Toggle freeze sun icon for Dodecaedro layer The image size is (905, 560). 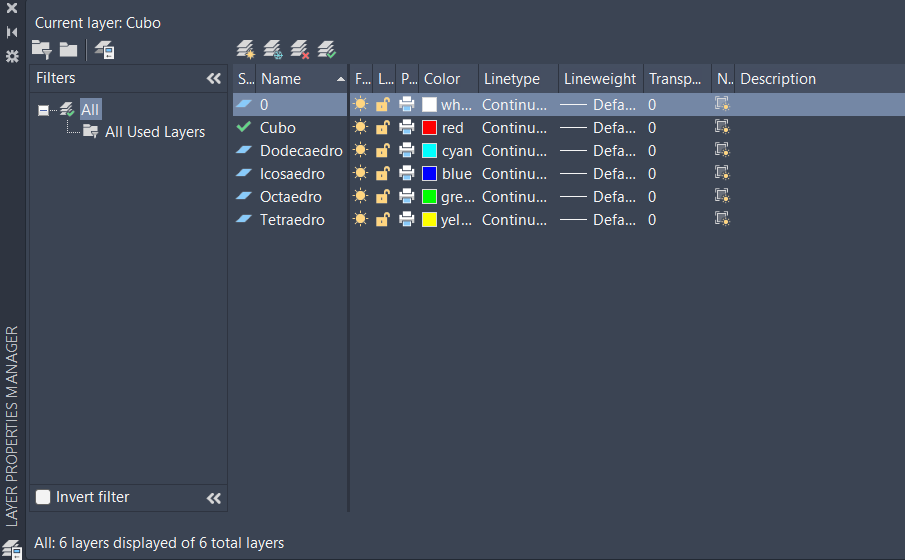coord(360,151)
